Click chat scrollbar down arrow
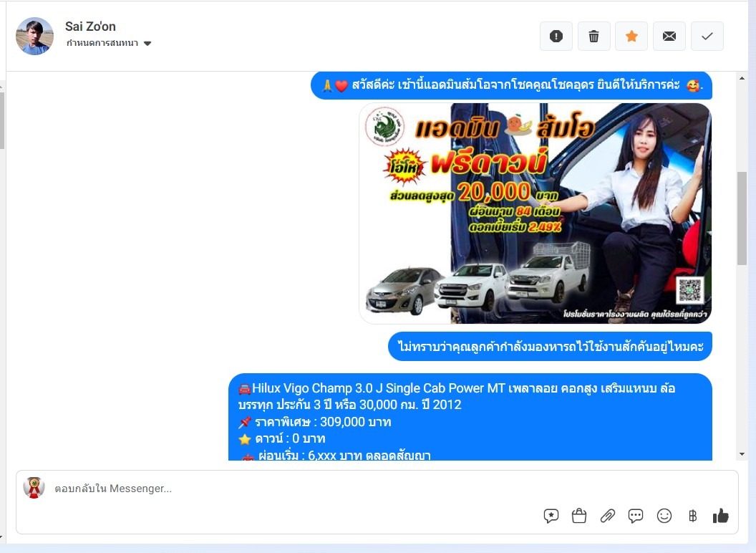The width and height of the screenshot is (756, 553). pos(742,454)
